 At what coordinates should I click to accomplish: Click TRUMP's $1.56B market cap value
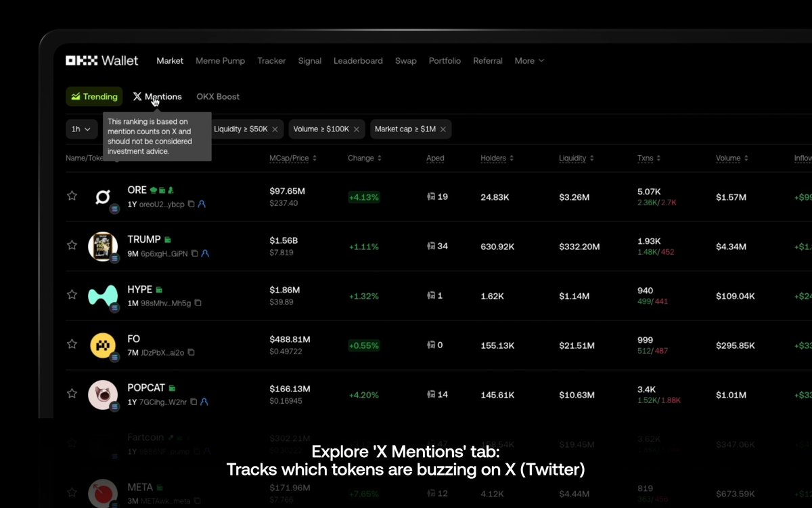point(284,240)
